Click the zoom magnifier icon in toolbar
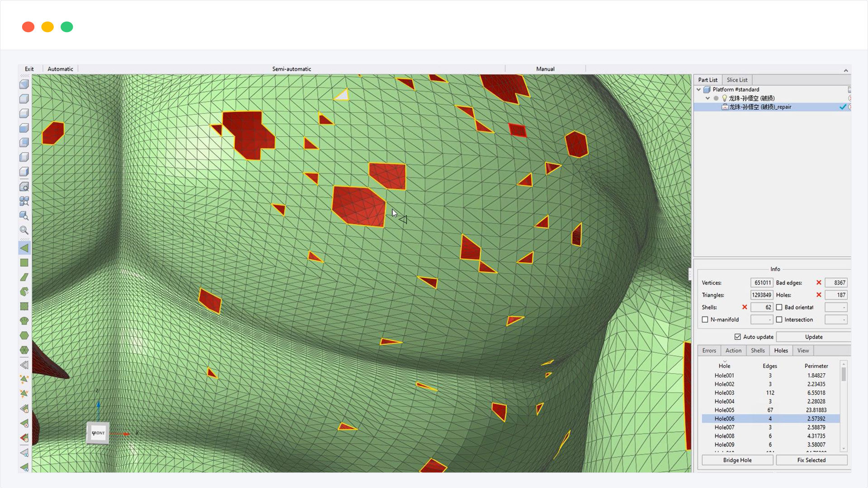The width and height of the screenshot is (868, 488). tap(24, 230)
